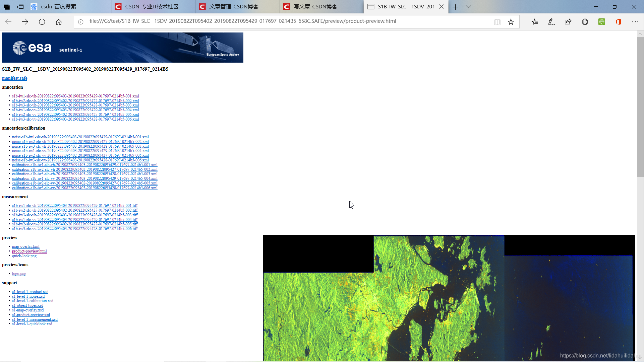Click the noise calibration XML file link
Screen dimensions: 644x362
pos(80,137)
